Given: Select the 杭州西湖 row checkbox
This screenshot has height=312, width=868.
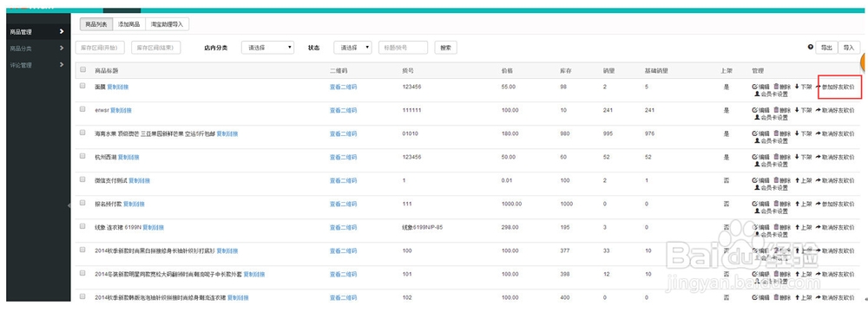Looking at the screenshot, I should tap(82, 156).
